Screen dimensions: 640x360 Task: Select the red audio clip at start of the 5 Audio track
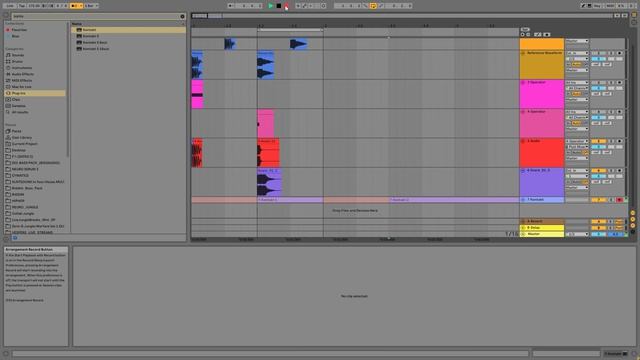click(x=197, y=153)
